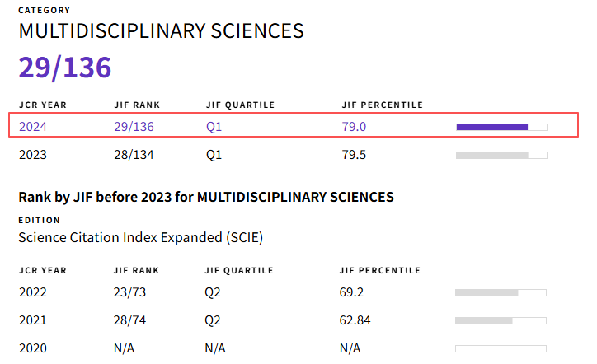Click the 29/136 rank in the 2024 row

point(134,126)
